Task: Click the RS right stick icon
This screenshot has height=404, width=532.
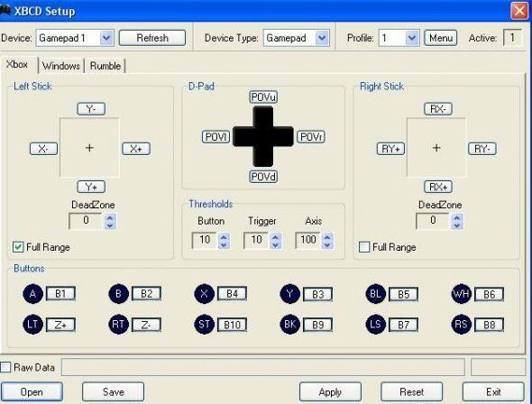Action: [462, 325]
